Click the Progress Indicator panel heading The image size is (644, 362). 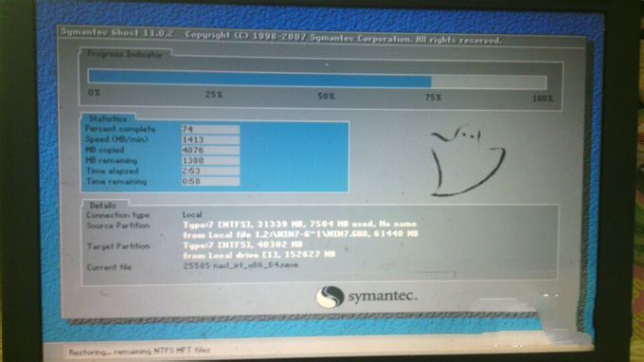pos(125,54)
